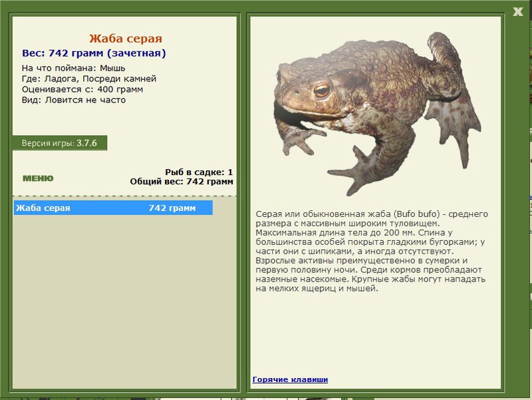
Task: Click the Жаба серая title heading
Action: coord(126,39)
